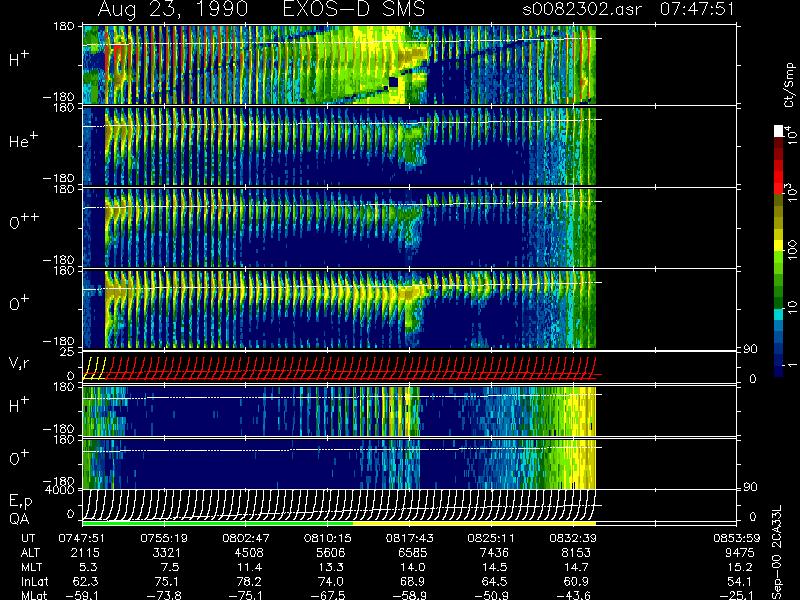
Task: Select the MLT value "13.3"
Action: point(332,567)
